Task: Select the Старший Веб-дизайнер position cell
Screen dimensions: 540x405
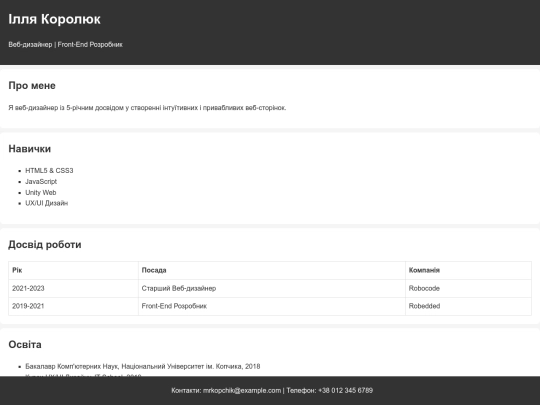Action: 272,288
